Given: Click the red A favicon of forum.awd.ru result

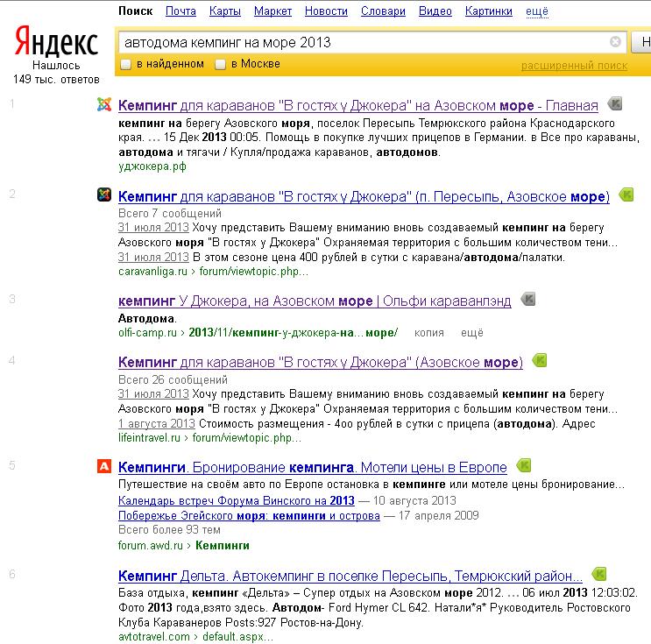Looking at the screenshot, I should click(x=104, y=466).
